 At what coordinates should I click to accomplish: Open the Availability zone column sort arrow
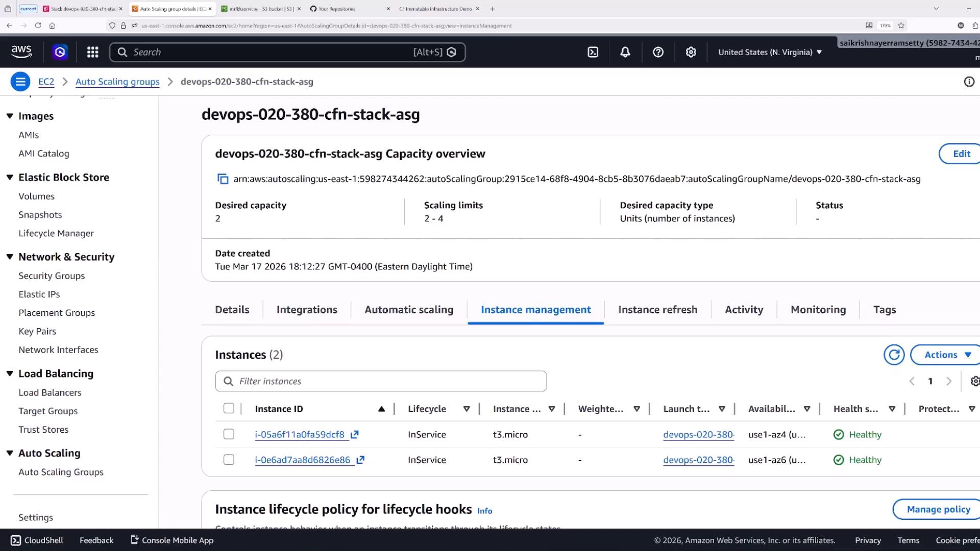click(x=807, y=409)
